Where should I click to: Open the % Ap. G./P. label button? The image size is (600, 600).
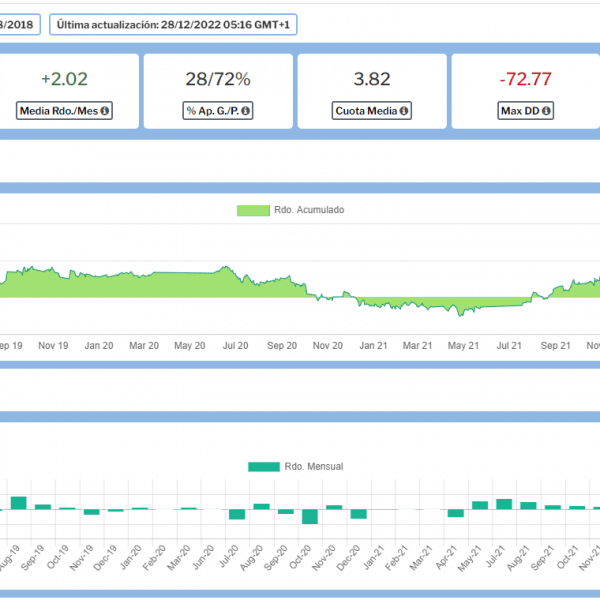[x=218, y=111]
